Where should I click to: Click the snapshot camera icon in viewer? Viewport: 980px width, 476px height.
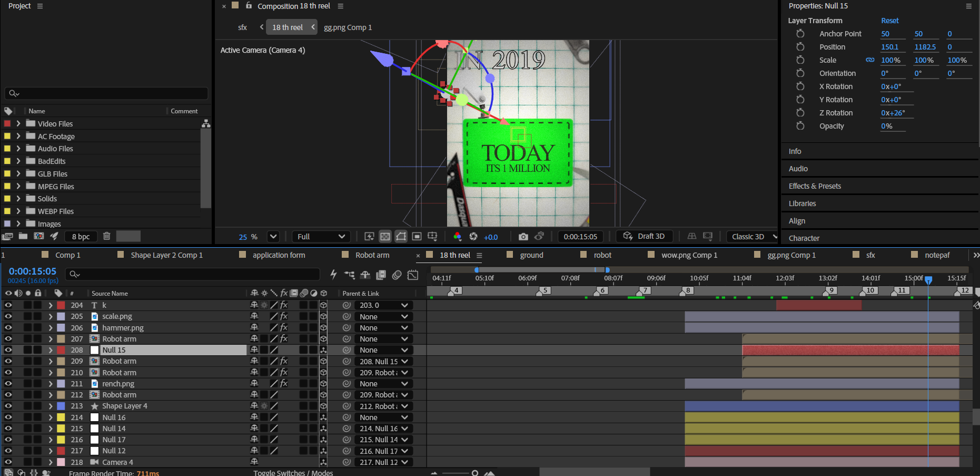tap(523, 237)
